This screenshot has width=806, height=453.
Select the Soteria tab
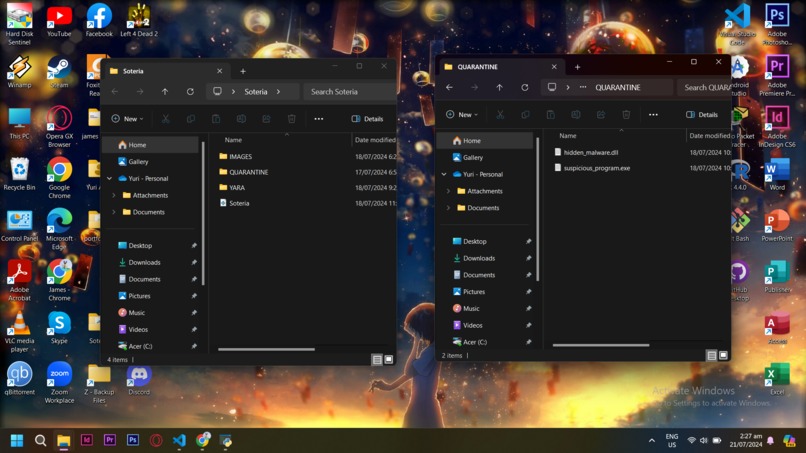coord(166,71)
